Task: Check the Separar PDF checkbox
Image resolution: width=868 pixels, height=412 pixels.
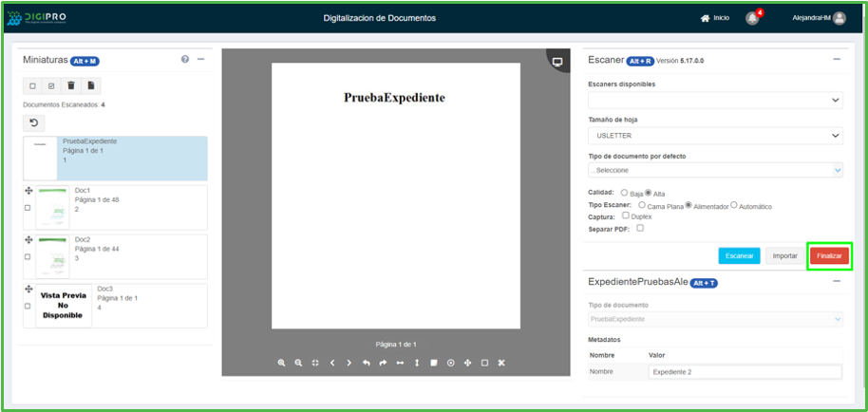Action: point(640,228)
